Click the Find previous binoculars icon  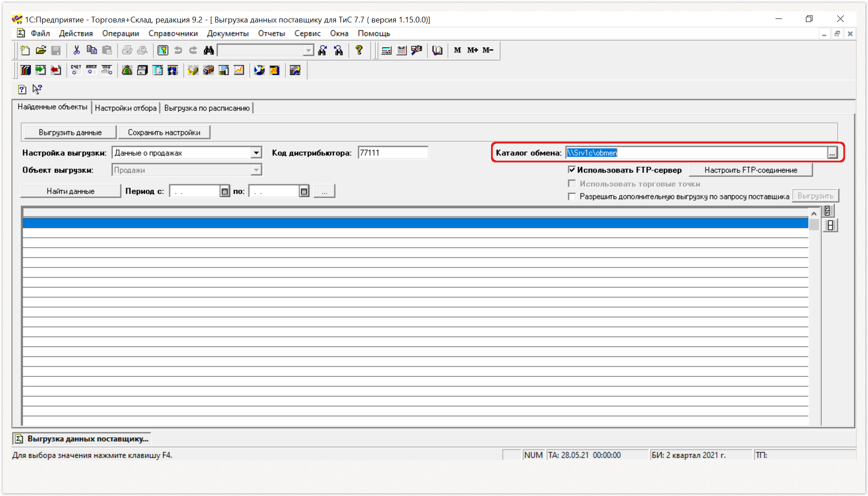[x=338, y=51]
